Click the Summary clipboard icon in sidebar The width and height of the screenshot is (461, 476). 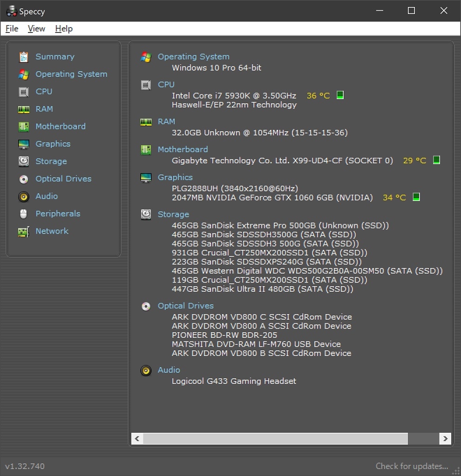click(x=23, y=57)
